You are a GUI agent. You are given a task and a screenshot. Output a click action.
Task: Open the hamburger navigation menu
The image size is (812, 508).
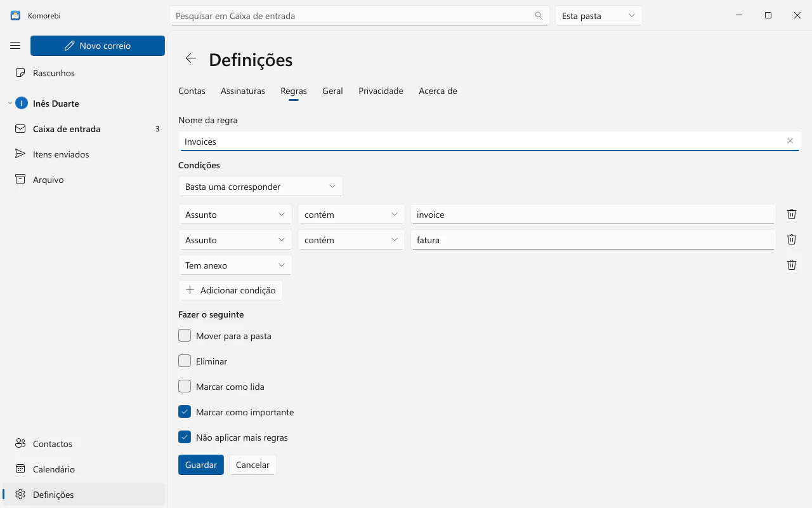pos(15,46)
